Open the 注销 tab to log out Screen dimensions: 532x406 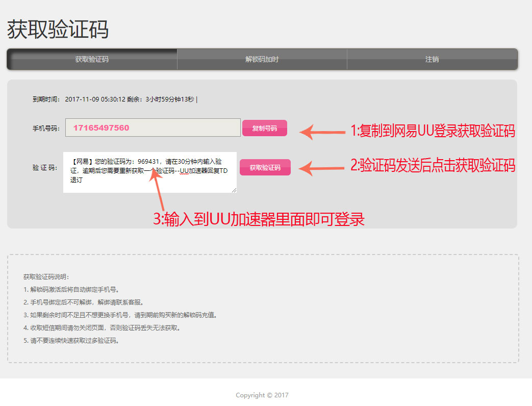[x=432, y=59]
